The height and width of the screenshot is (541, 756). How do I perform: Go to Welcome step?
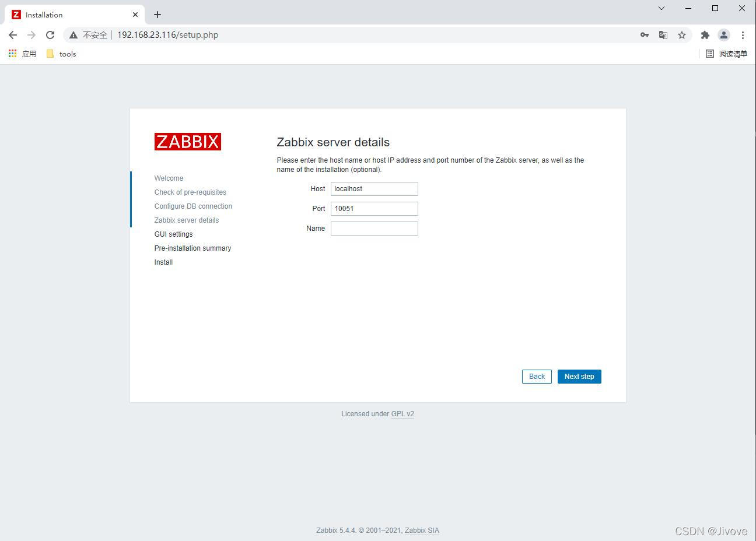click(169, 178)
